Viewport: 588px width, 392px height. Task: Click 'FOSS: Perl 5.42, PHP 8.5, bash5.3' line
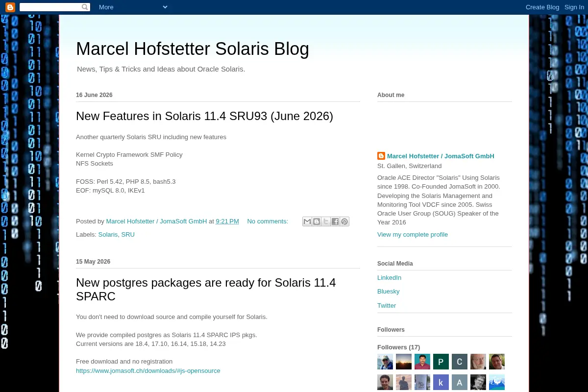click(126, 182)
